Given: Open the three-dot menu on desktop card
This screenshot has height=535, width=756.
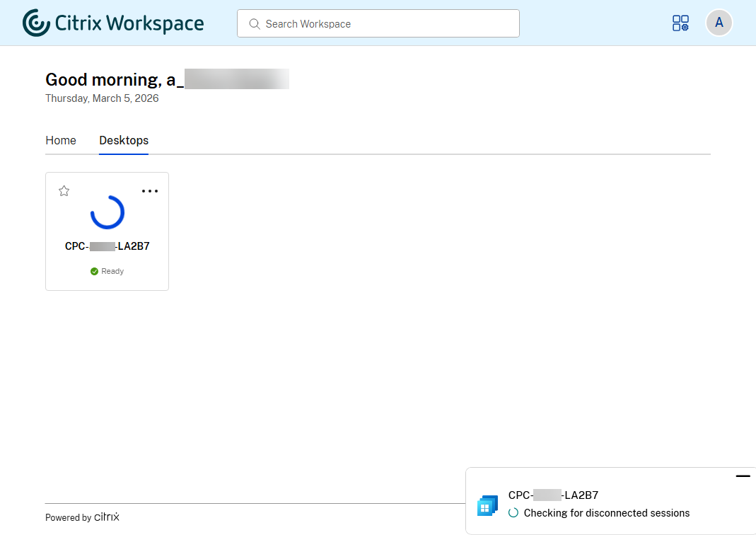Looking at the screenshot, I should 150,191.
